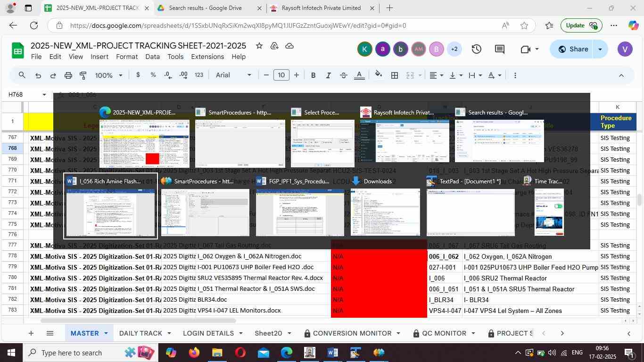The image size is (644, 362).
Task: Activate the paint format tool
Action: tap(83, 75)
